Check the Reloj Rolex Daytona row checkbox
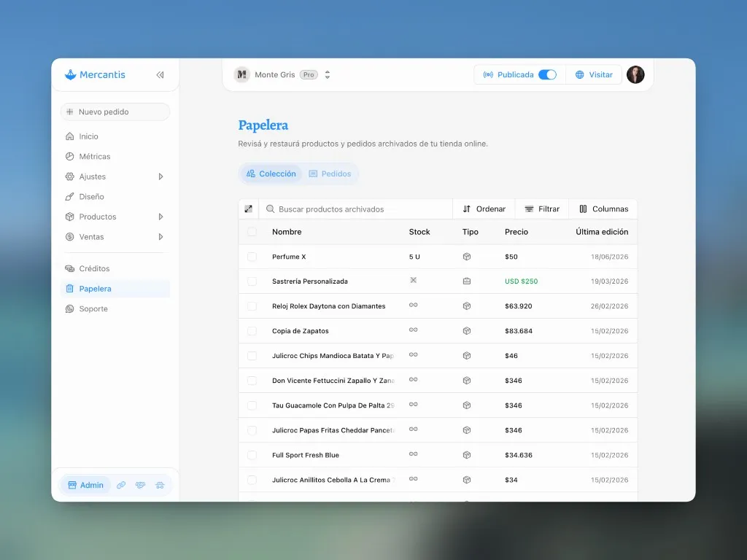 252,306
